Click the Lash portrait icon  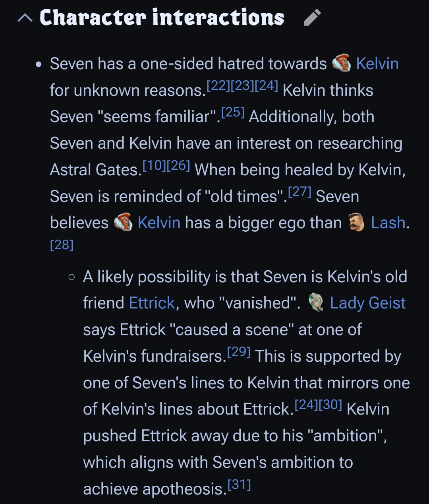(356, 223)
